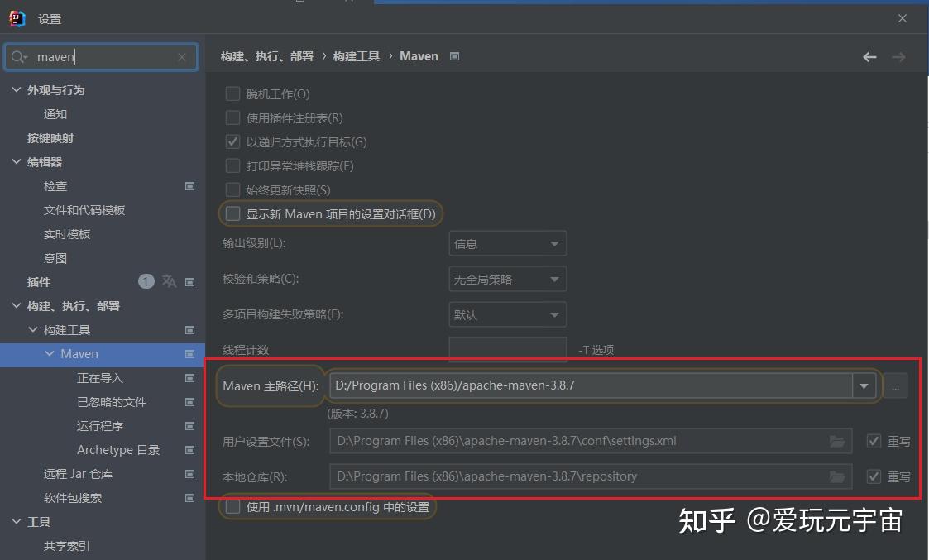Collapse the 构建、执行、部署 tree node

click(x=17, y=305)
